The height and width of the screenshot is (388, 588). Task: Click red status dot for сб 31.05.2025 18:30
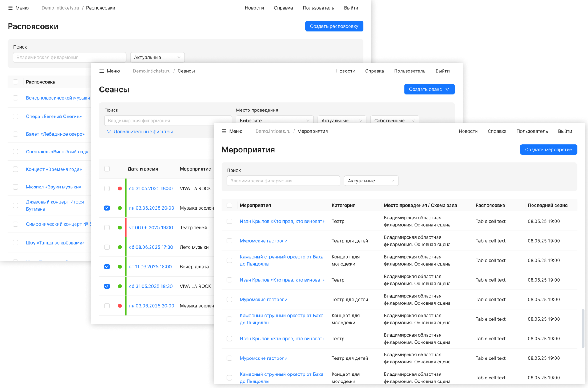coord(120,188)
